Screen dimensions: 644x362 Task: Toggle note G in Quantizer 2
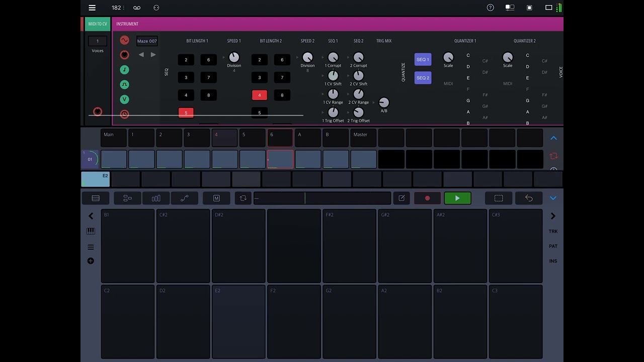[527, 101]
